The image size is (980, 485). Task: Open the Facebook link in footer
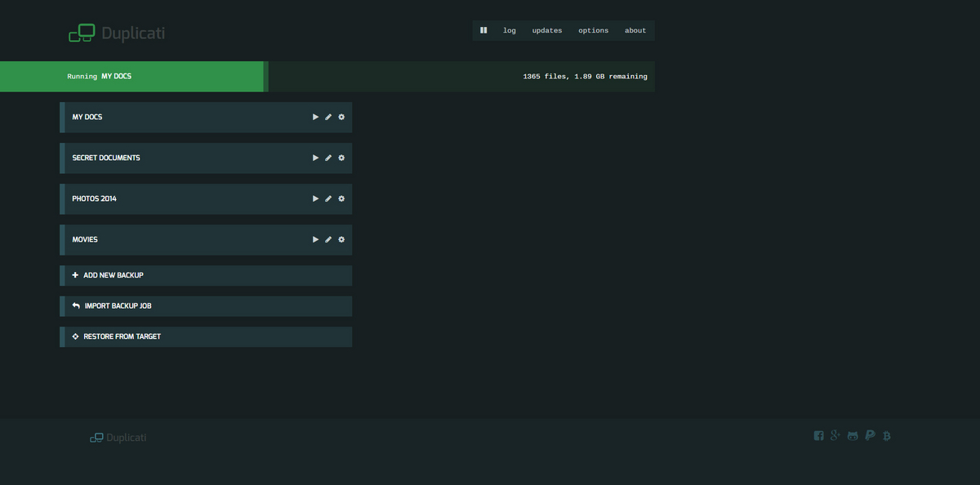click(x=818, y=436)
